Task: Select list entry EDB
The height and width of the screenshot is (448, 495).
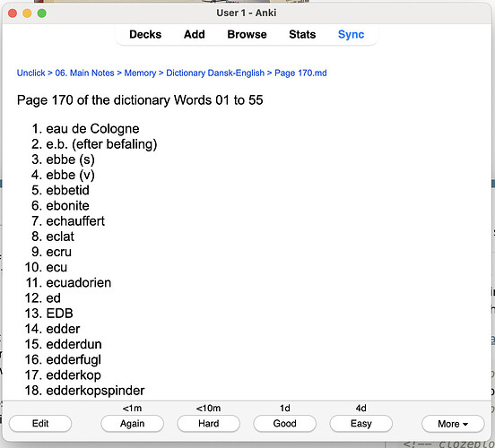Action: (60, 314)
